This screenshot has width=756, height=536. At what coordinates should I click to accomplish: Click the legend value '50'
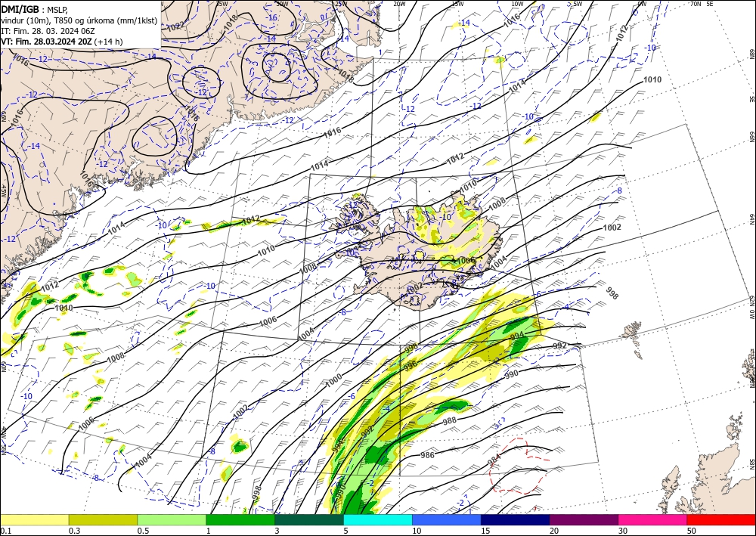[x=692, y=531]
